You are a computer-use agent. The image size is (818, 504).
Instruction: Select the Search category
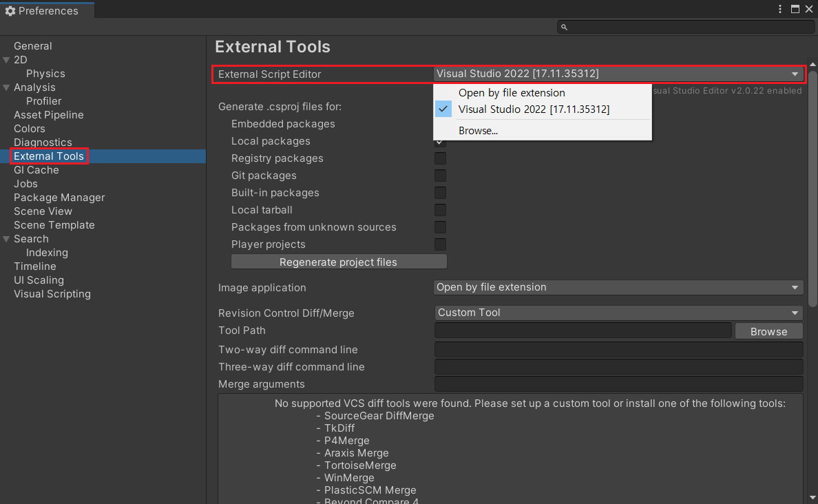[31, 238]
